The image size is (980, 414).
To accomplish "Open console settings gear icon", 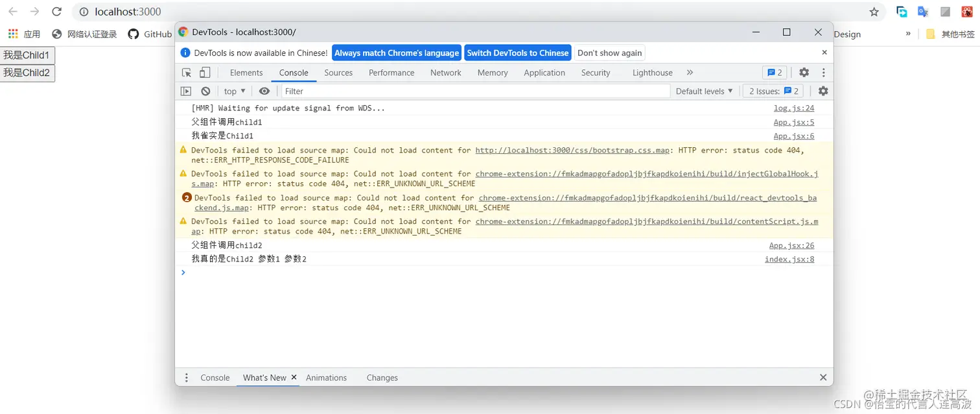I will (823, 91).
